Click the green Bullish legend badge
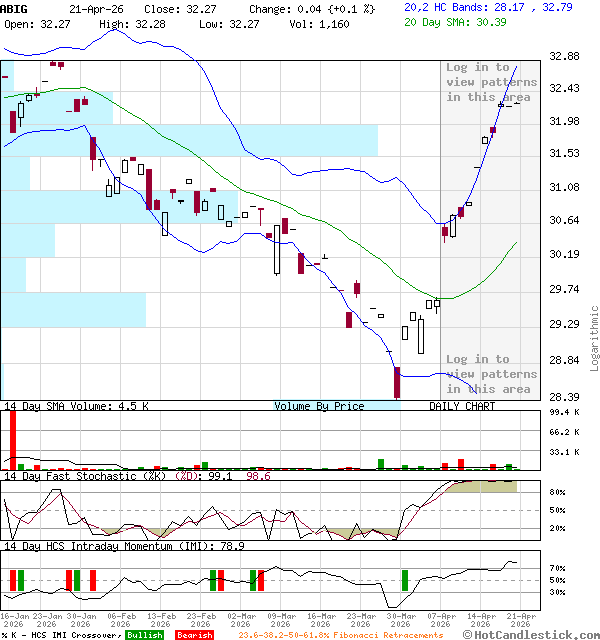 [x=144, y=635]
